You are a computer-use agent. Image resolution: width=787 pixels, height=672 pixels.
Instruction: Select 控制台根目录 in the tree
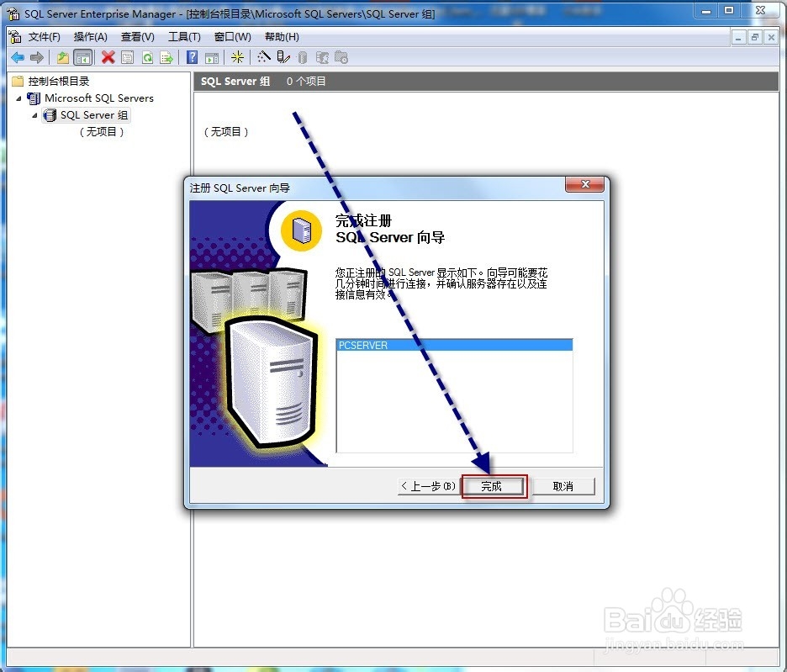59,81
